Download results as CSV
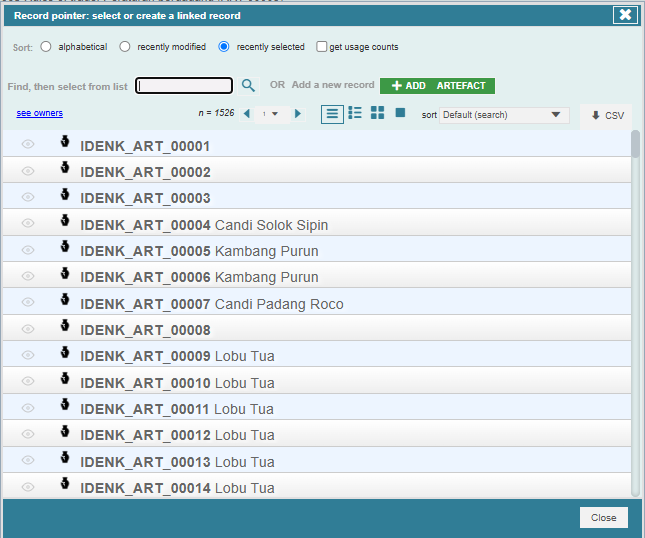 pos(608,116)
